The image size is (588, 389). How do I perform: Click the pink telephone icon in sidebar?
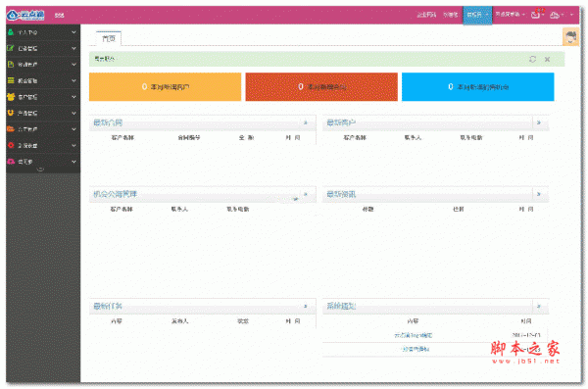click(x=11, y=162)
